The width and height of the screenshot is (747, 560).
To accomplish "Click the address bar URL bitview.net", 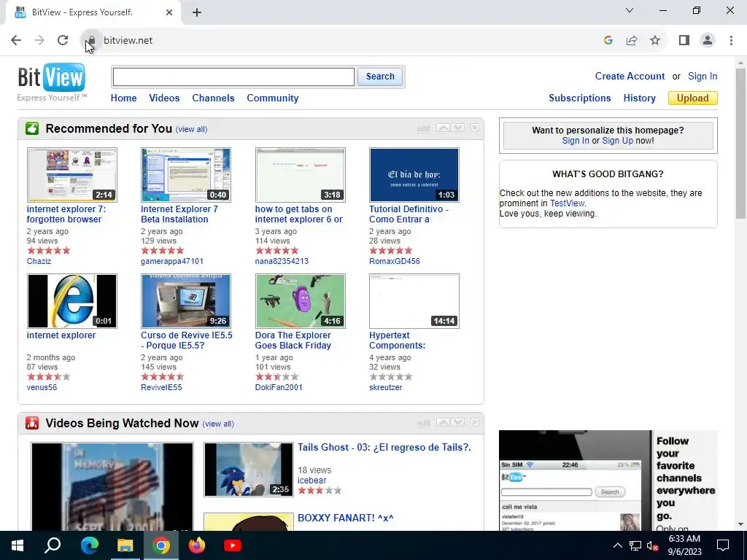I will click(128, 41).
